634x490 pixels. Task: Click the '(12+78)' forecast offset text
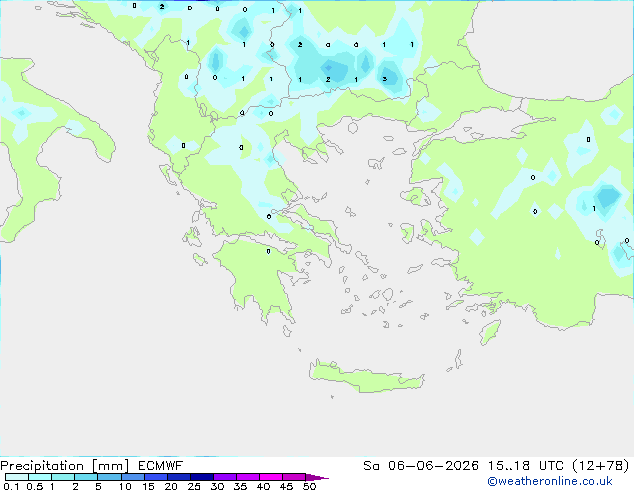click(x=601, y=466)
